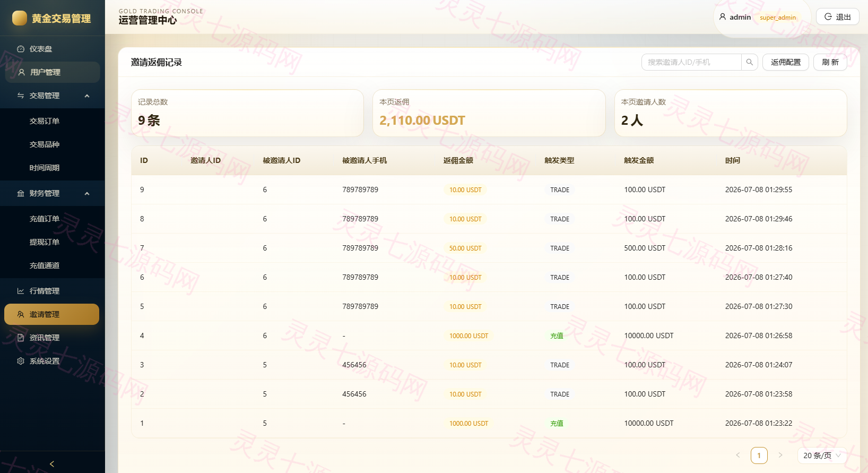Click phone 789789789 in row 5

point(360,306)
